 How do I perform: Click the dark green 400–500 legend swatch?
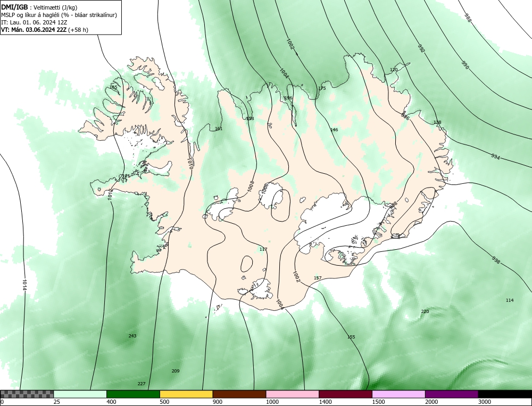coord(133,394)
